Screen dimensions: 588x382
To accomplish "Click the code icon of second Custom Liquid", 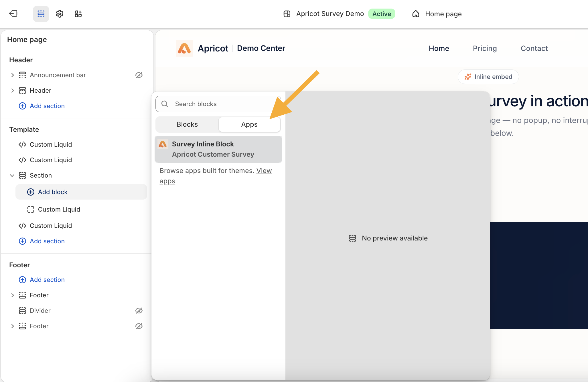I will [x=22, y=160].
